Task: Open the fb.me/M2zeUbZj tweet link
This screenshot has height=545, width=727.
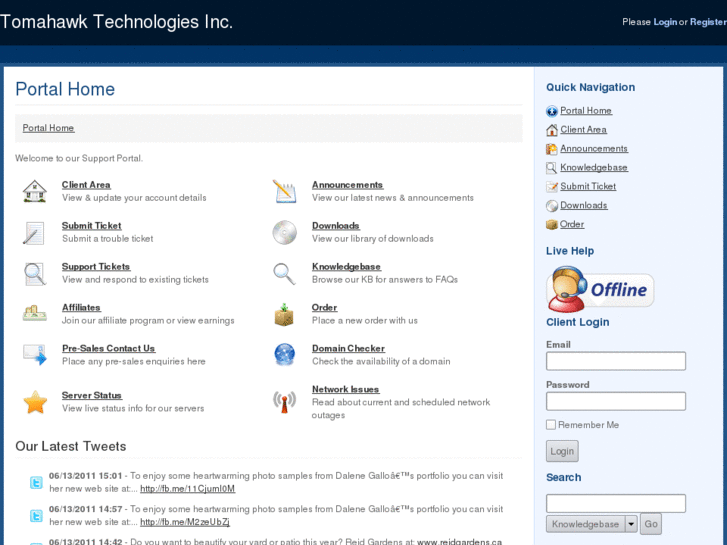Action: coord(185,522)
